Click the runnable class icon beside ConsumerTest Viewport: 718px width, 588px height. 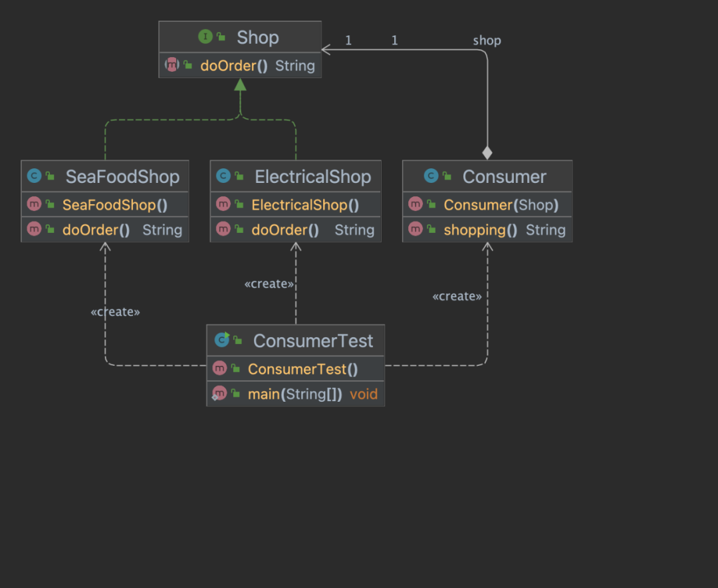coord(222,340)
